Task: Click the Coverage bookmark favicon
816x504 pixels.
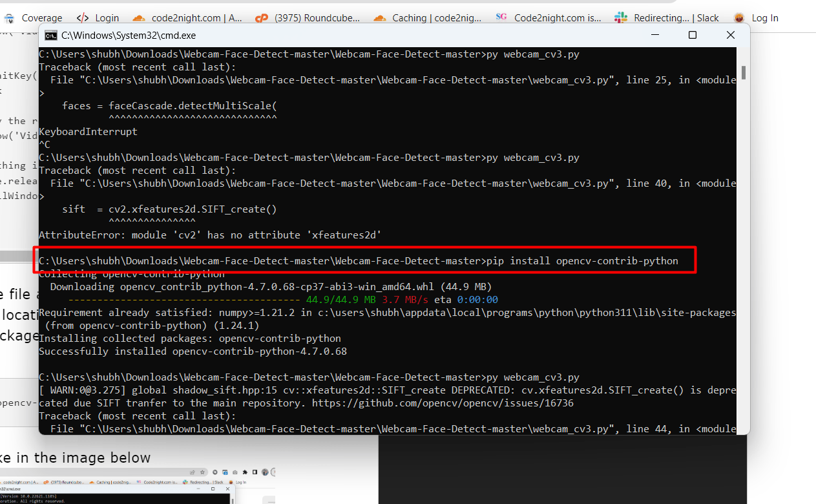Action: click(9, 18)
